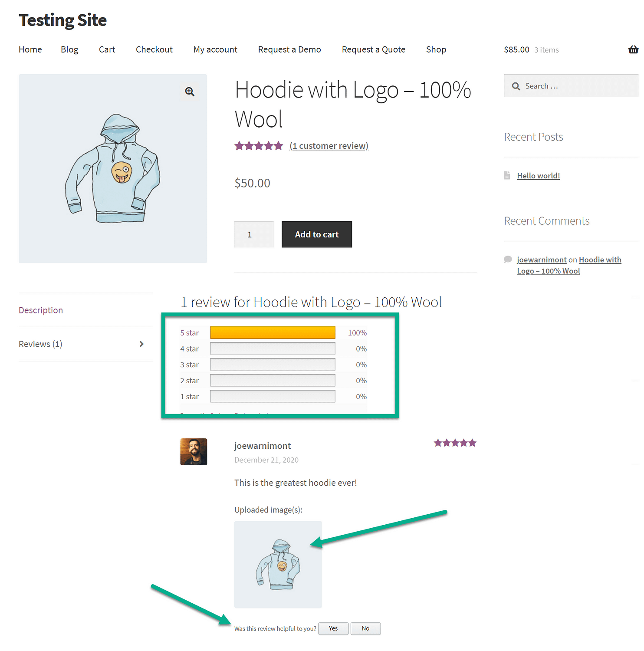
Task: Click the 5 star rating bar
Action: (x=273, y=332)
